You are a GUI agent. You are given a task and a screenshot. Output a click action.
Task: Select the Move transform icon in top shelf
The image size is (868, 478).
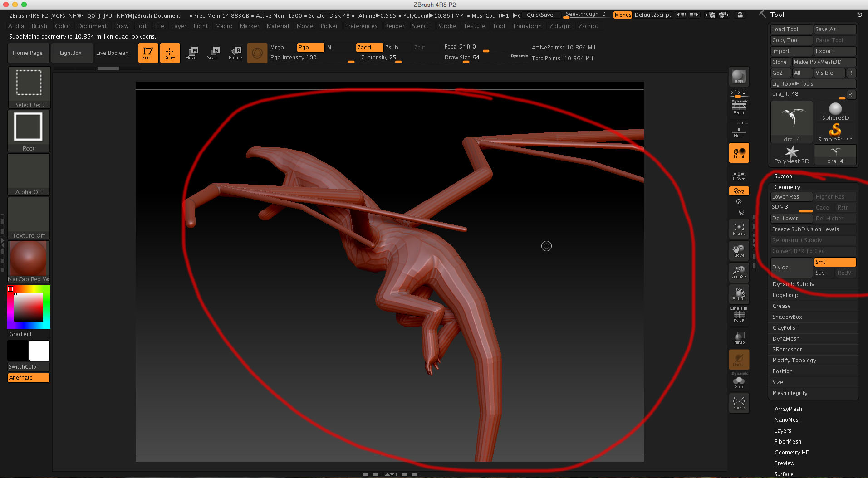click(x=191, y=53)
